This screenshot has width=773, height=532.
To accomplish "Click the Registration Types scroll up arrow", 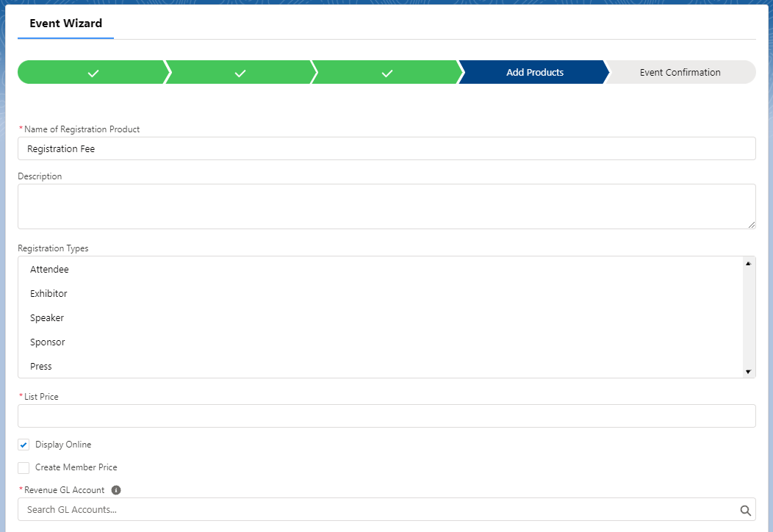I will (748, 263).
